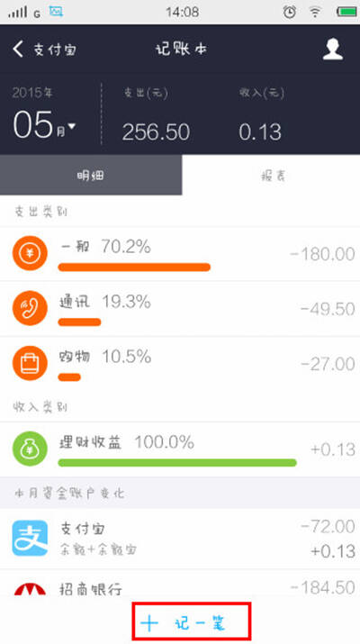Screen dimensions: 360x644
Task: Tap the back arrow to 支付宝
Action: pos(18,50)
